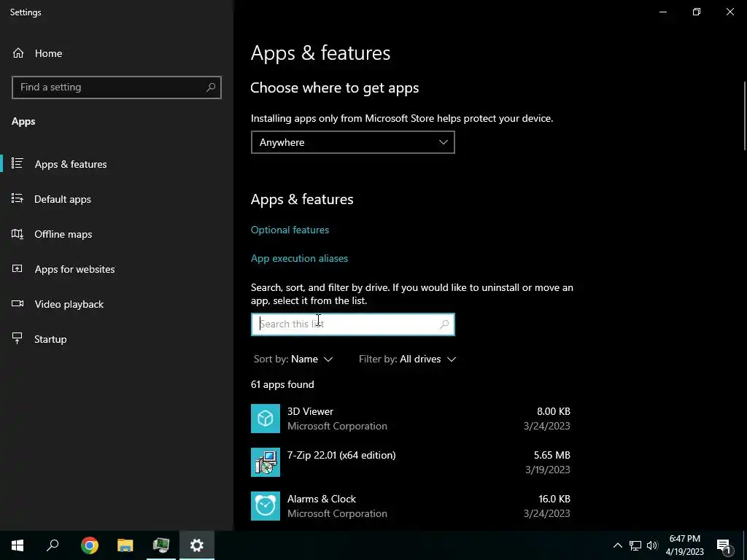Click the 5.65 MB size value
This screenshot has height=560, width=747.
552,455
